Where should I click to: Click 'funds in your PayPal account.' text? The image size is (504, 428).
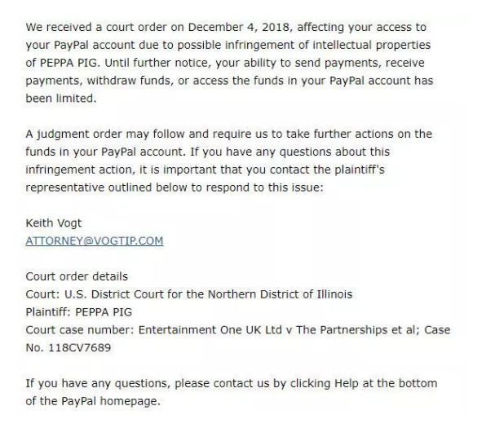point(106,152)
